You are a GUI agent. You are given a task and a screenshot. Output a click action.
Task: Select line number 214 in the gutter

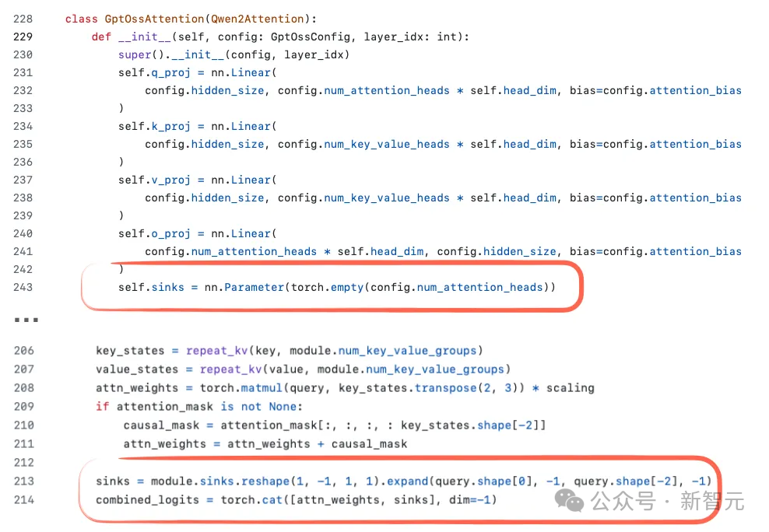24,499
